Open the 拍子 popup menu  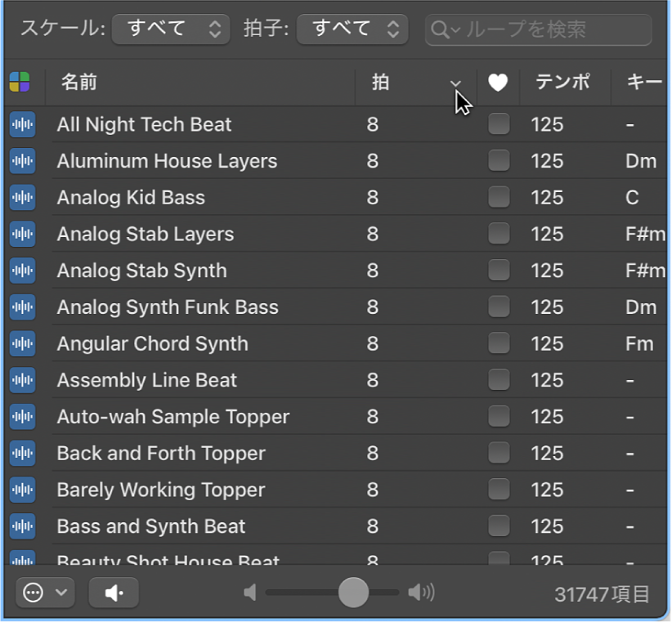coord(352,29)
